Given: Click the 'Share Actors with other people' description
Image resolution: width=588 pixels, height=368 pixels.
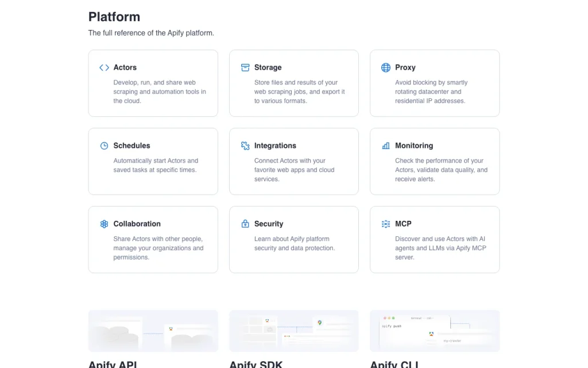Looking at the screenshot, I should point(158,248).
